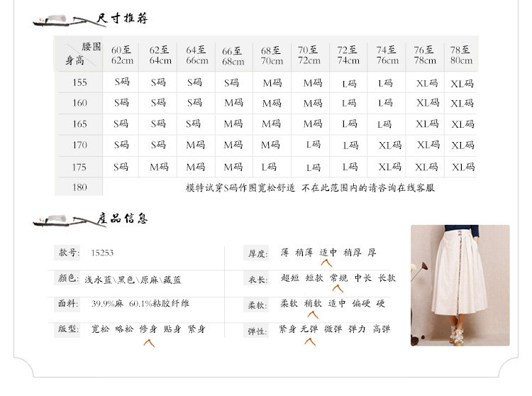Click the 弹性 label
The image size is (532, 396).
(257, 331)
